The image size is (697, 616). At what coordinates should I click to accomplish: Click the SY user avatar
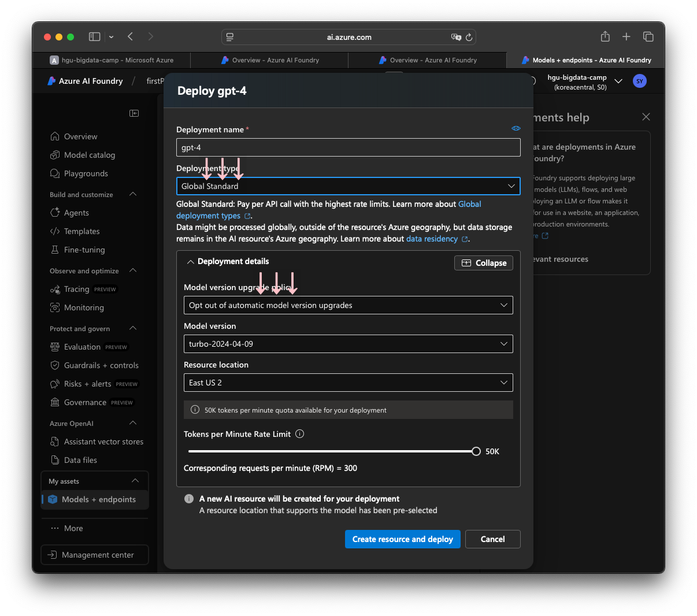[639, 81]
